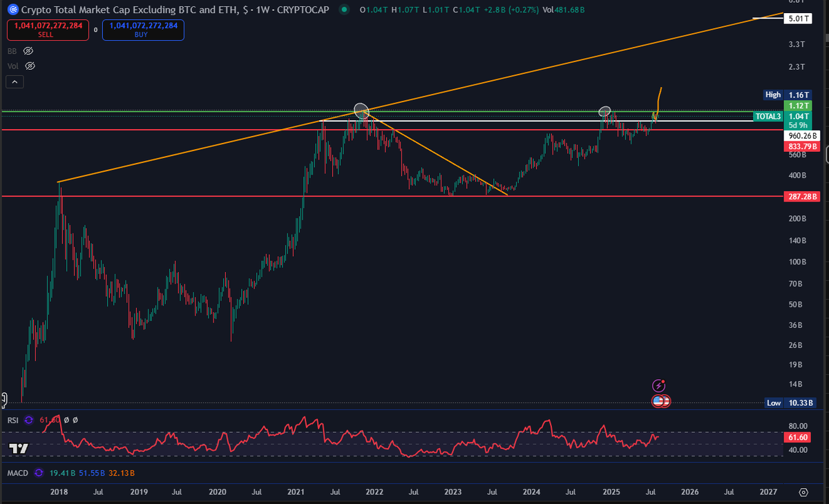
Task: Click the CRYPTOCAP symbol logo icon
Action: point(12,10)
